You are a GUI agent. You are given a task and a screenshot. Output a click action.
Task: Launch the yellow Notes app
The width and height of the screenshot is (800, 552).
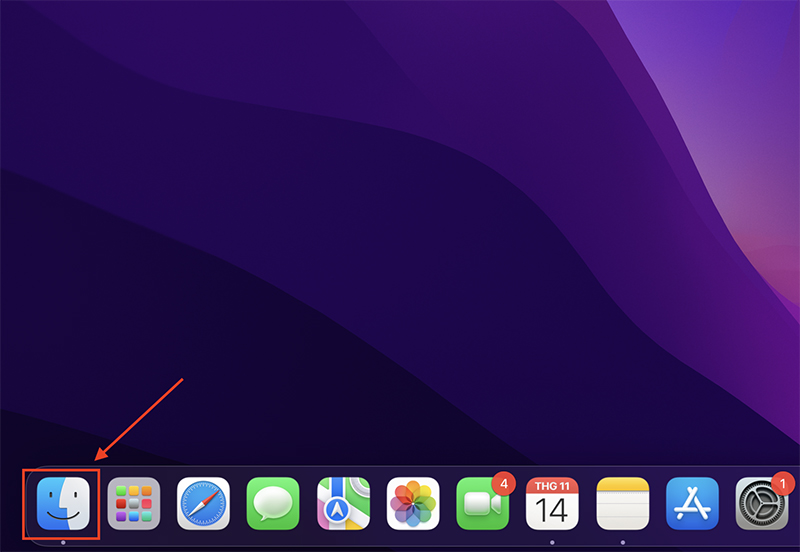[x=622, y=504]
